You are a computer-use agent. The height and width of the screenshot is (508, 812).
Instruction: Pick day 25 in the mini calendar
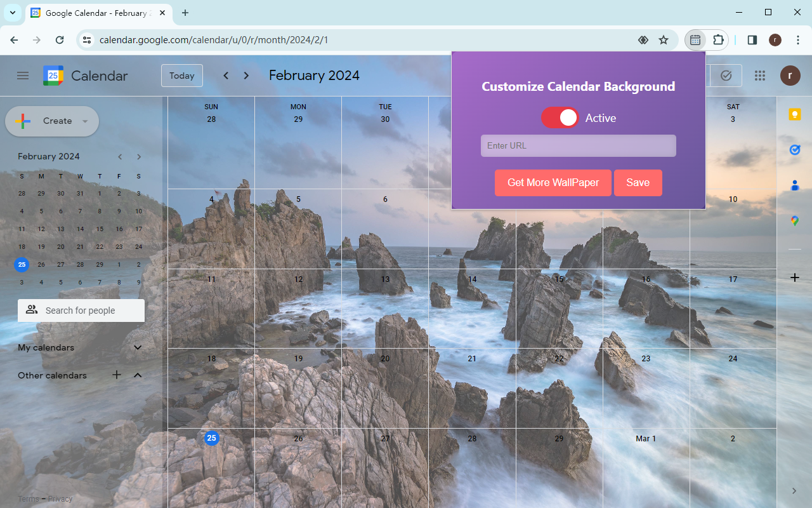(x=22, y=265)
